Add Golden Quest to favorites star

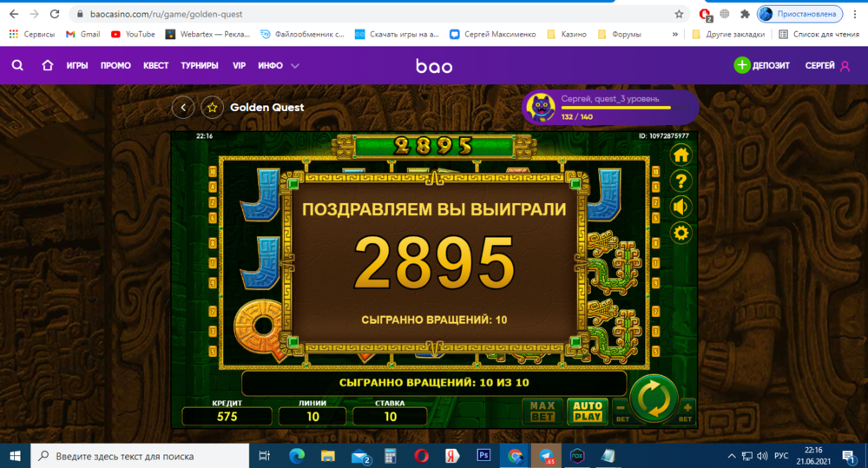pos(212,108)
